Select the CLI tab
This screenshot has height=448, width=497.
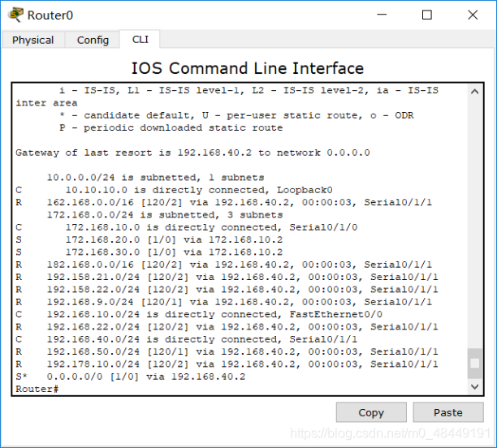pos(140,39)
